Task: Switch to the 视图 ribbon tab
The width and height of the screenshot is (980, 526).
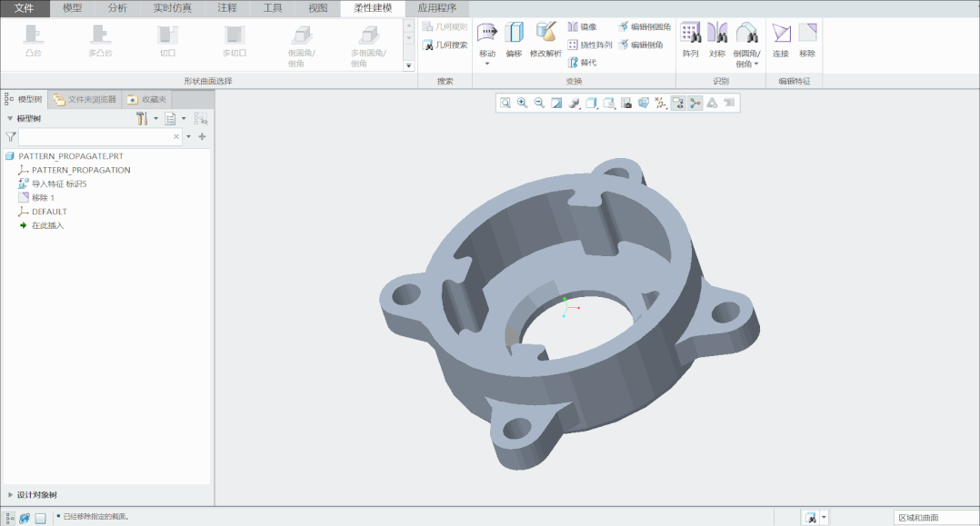Action: pyautogui.click(x=318, y=8)
